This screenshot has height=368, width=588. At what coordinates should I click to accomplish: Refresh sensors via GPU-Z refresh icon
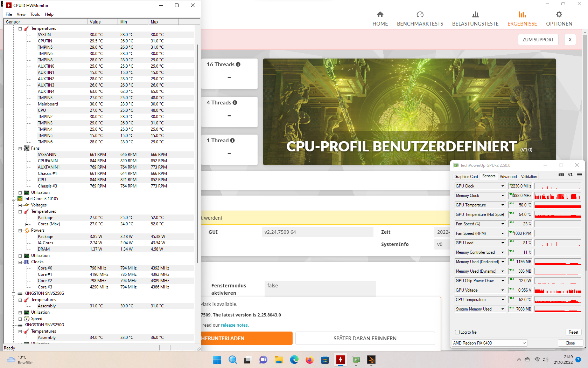point(570,175)
